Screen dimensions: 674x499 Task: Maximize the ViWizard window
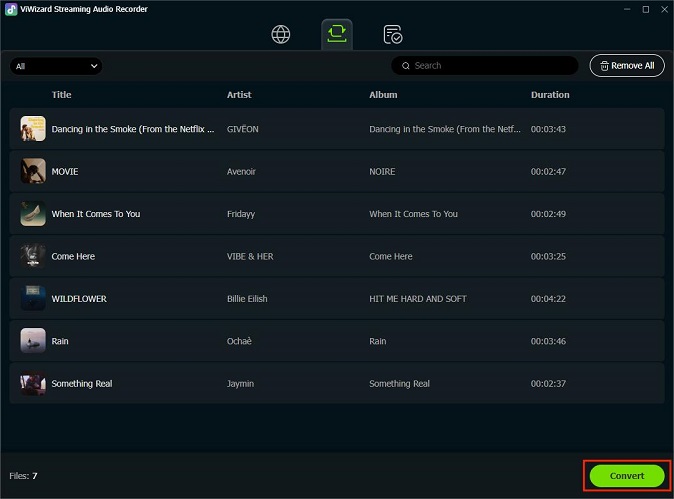(646, 9)
